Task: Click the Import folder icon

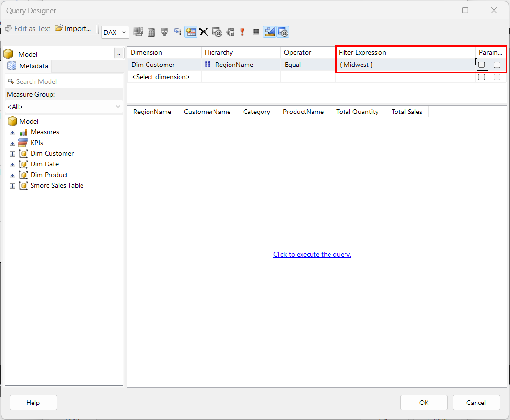Action: click(59, 28)
